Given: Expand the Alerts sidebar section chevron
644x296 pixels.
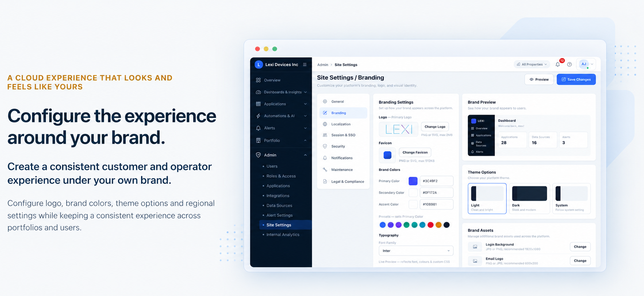Looking at the screenshot, I should point(305,128).
